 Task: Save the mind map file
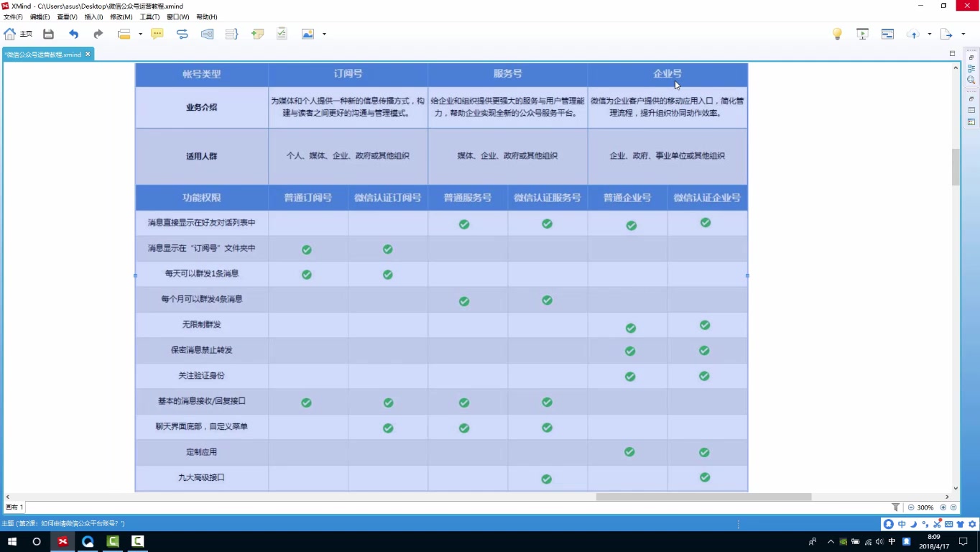pyautogui.click(x=48, y=34)
